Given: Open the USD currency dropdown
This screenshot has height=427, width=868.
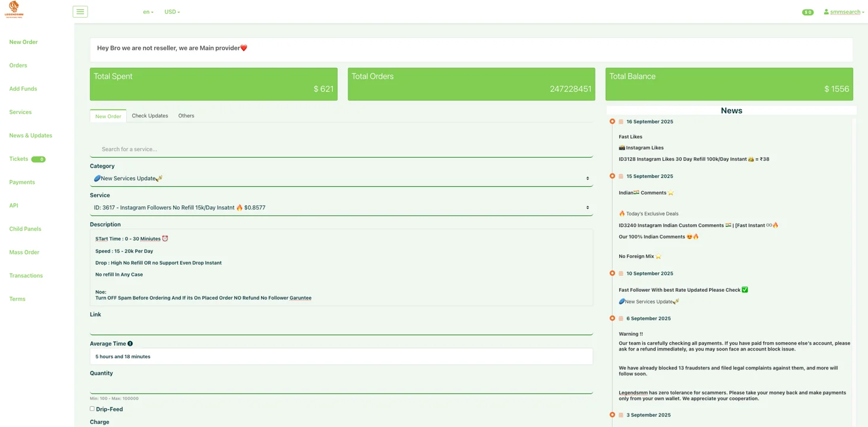Looking at the screenshot, I should coord(172,12).
